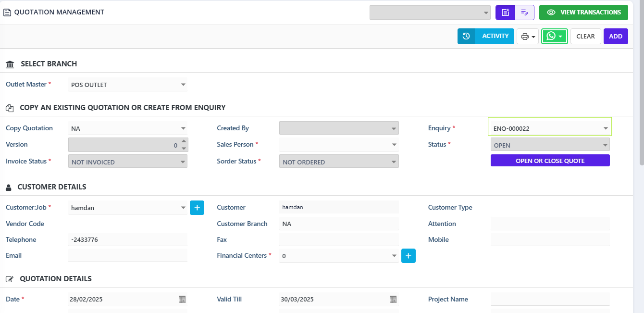Click Open or Close Quote button

(x=550, y=161)
